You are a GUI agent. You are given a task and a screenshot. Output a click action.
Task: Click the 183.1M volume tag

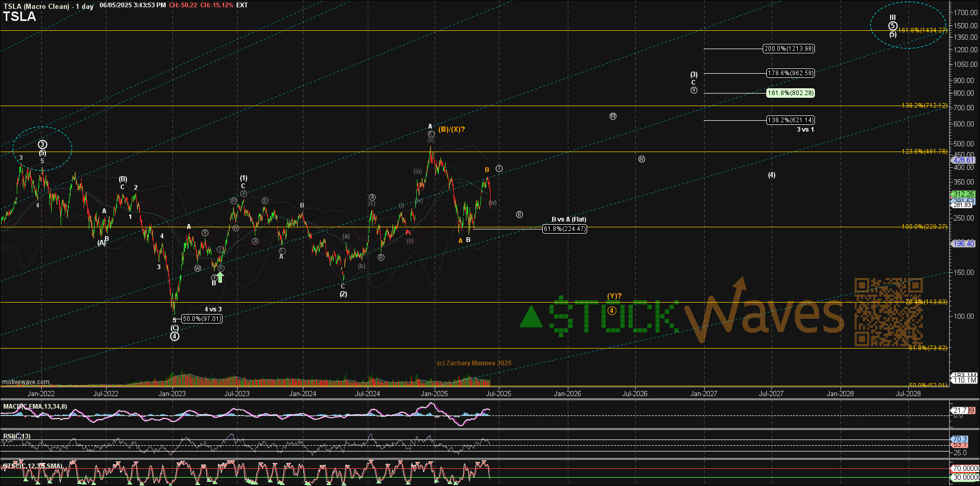964,376
